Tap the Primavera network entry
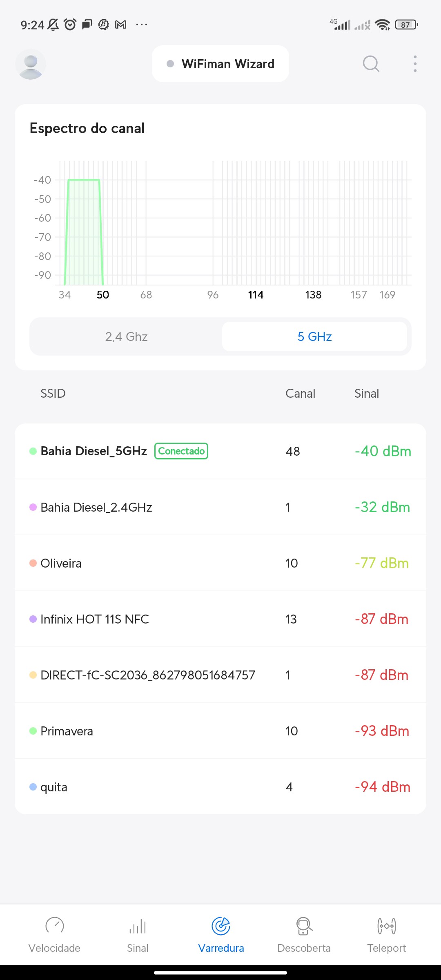The image size is (441, 980). point(220,731)
